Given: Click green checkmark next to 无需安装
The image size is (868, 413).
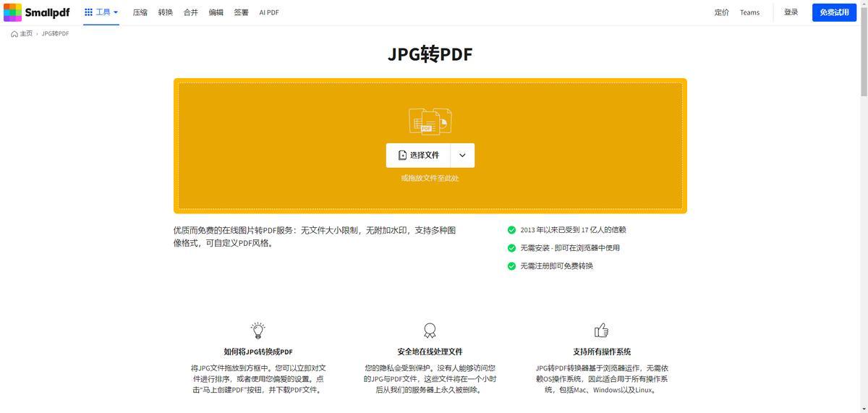Looking at the screenshot, I should coord(511,248).
